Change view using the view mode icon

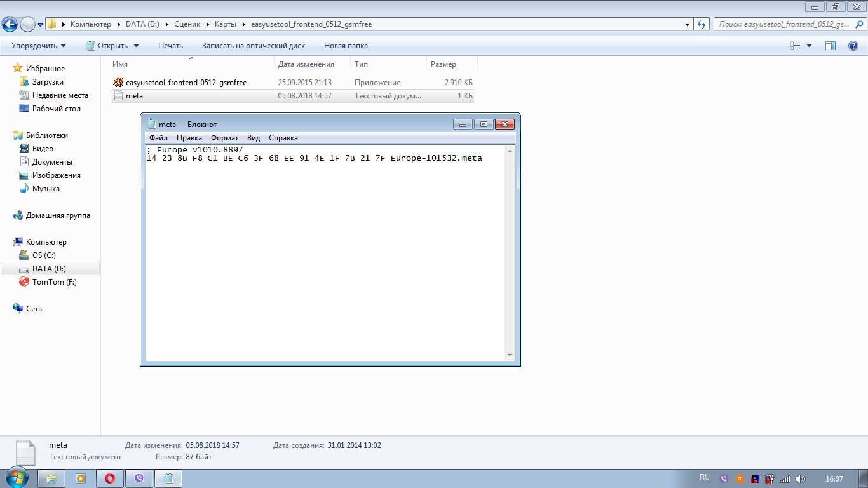[795, 46]
